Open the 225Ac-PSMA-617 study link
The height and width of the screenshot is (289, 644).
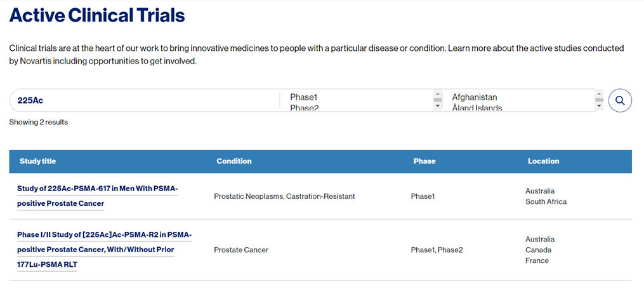tap(97, 196)
